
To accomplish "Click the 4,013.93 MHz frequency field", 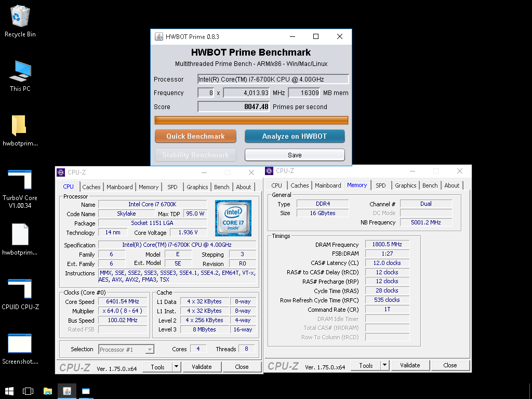I will point(246,92).
